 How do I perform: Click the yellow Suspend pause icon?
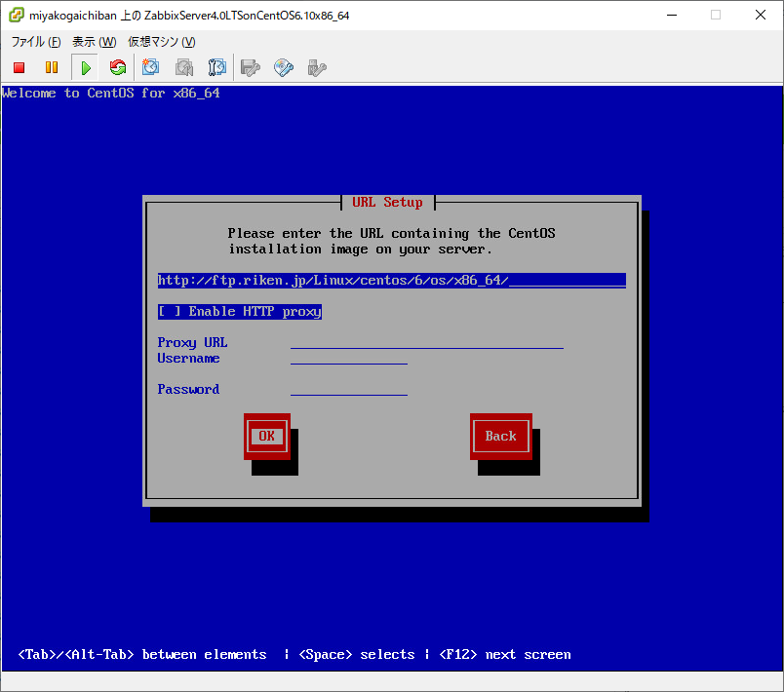click(x=52, y=67)
